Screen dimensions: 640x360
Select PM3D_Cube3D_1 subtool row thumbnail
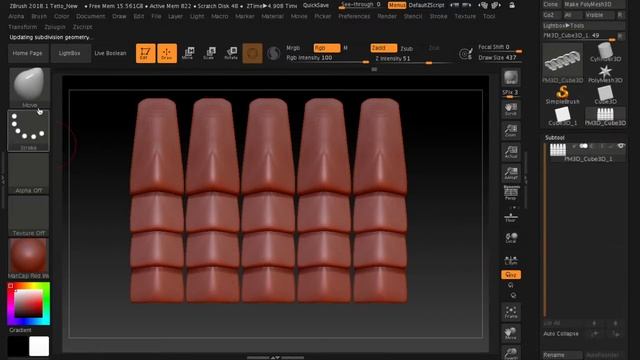(558, 150)
